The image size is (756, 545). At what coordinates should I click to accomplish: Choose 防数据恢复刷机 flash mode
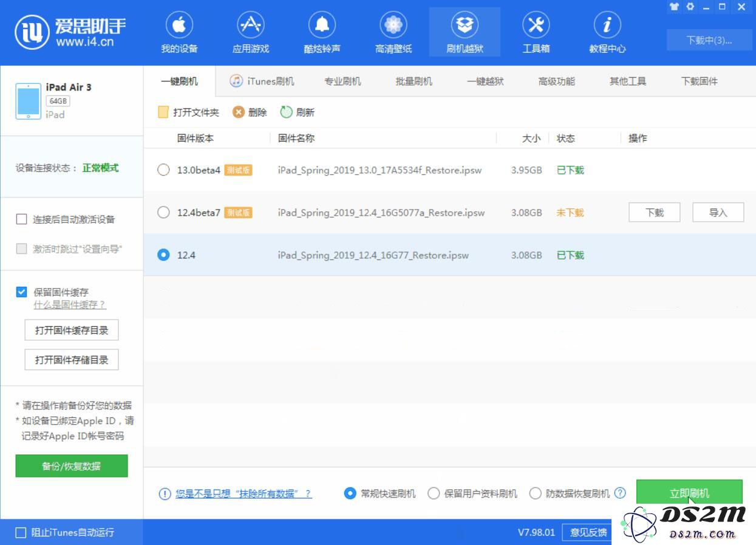click(535, 493)
